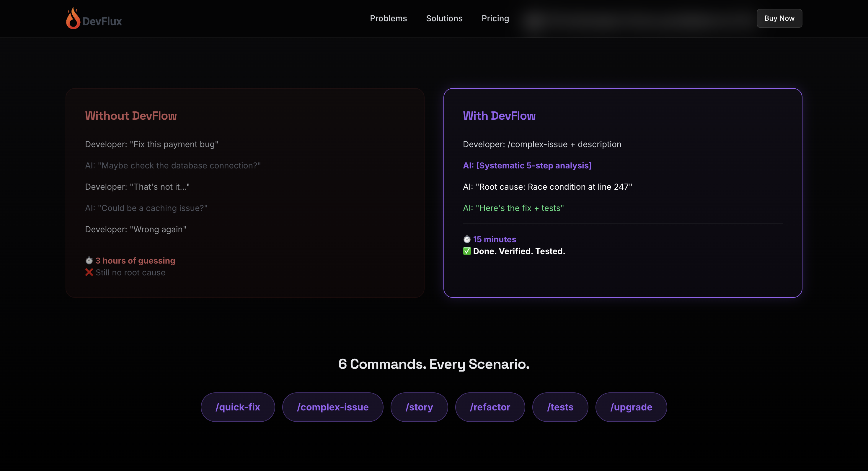Open the Problems navigation menu
The width and height of the screenshot is (868, 471).
point(388,18)
